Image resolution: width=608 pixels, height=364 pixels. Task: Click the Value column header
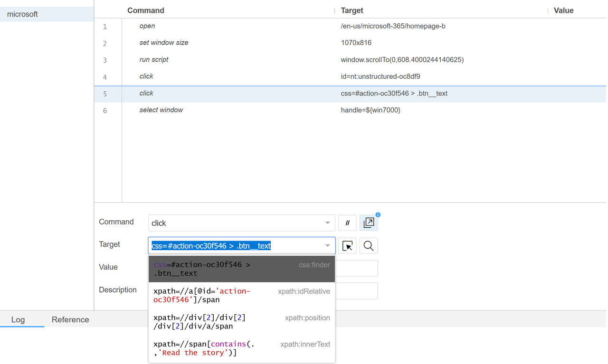point(564,10)
